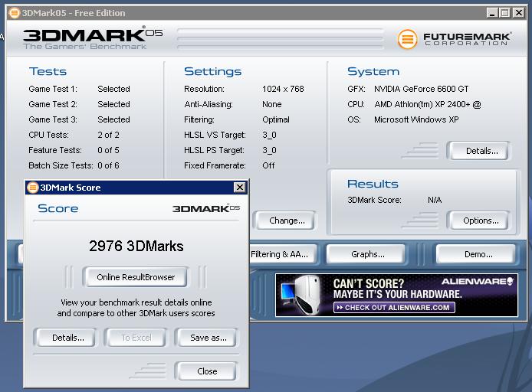Screen dimensions: 532x392
Task: Minimize the 3DMark05 main window
Action: pyautogui.click(x=492, y=13)
